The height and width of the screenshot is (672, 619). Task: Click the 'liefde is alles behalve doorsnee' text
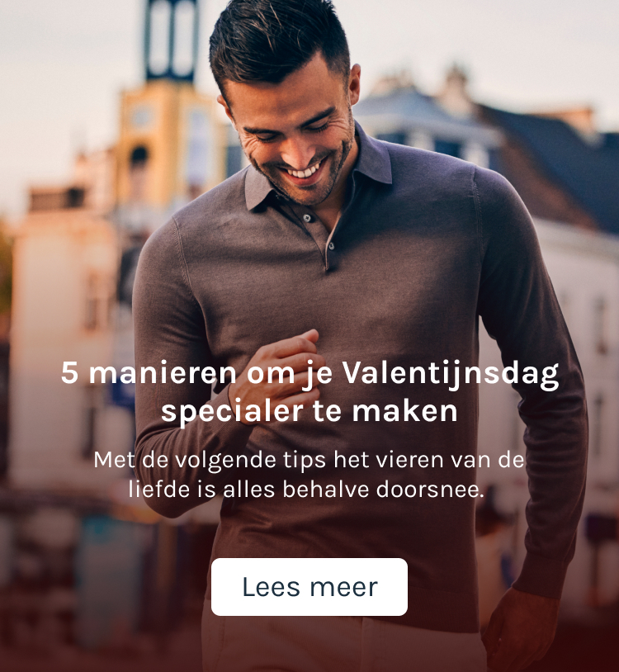(x=306, y=490)
